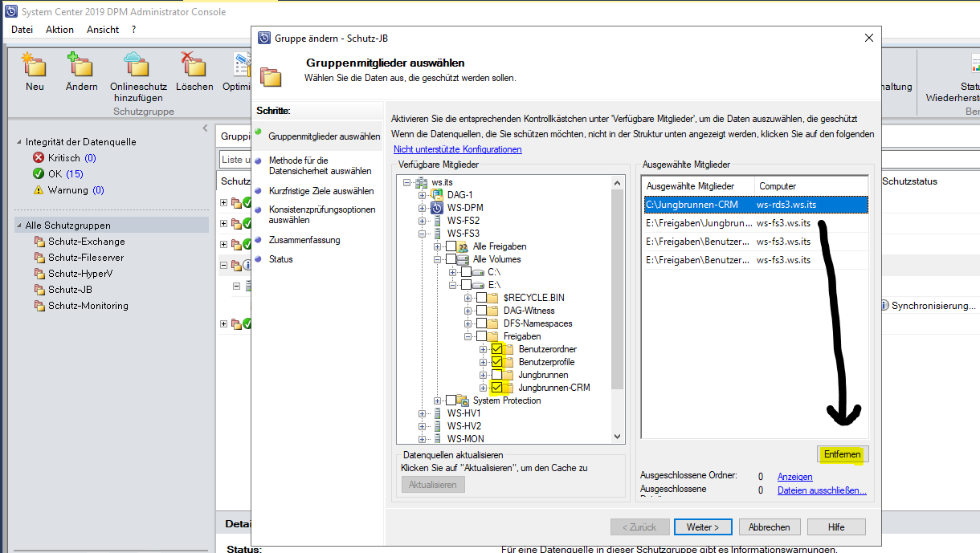Click the yellow Warnung triangle icon
This screenshot has height=553, width=980.
39,190
